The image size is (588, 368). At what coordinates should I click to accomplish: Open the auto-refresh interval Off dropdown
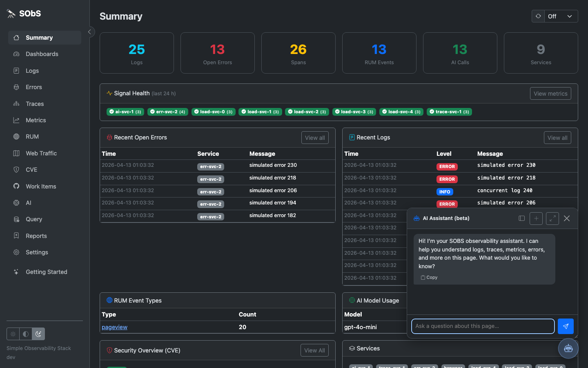[561, 16]
